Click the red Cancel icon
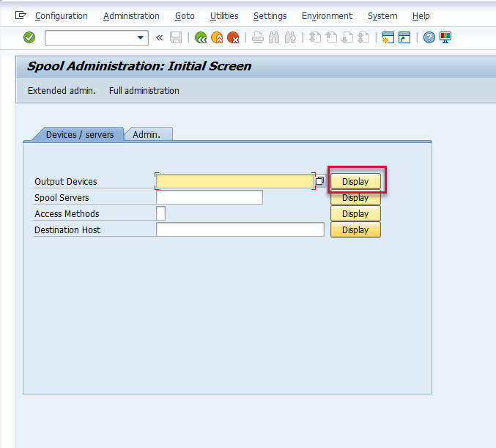Screen dimensions: 496x448 point(233,37)
